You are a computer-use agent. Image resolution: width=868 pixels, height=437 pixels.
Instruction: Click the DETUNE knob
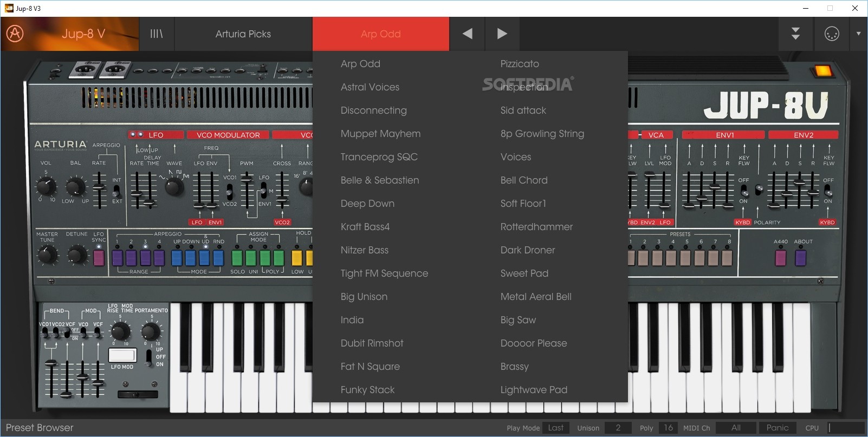pyautogui.click(x=77, y=255)
